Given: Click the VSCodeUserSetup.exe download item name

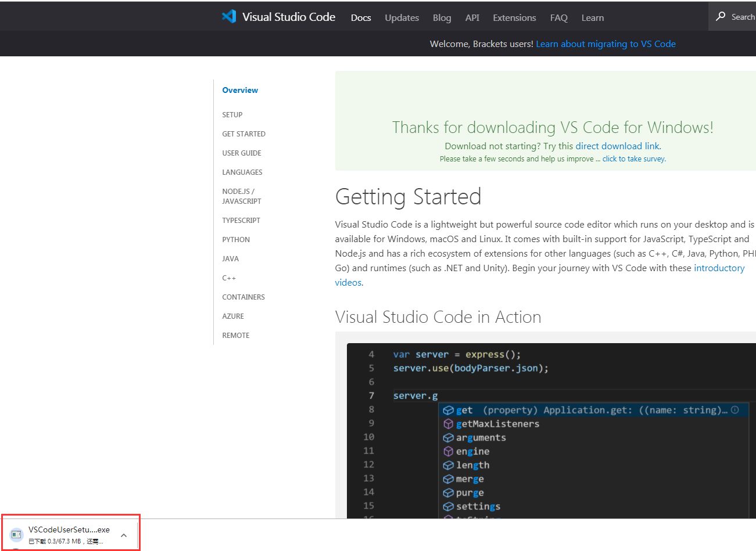Looking at the screenshot, I should coord(69,530).
